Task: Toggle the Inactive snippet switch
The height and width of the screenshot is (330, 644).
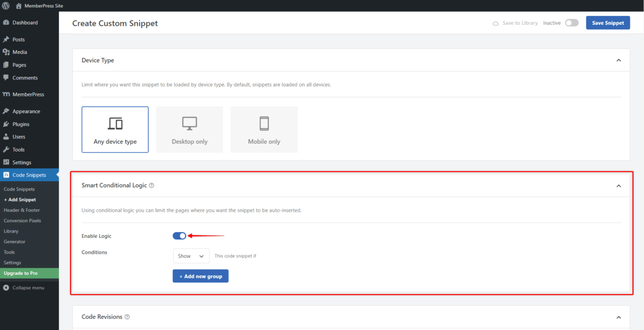Action: coord(571,23)
